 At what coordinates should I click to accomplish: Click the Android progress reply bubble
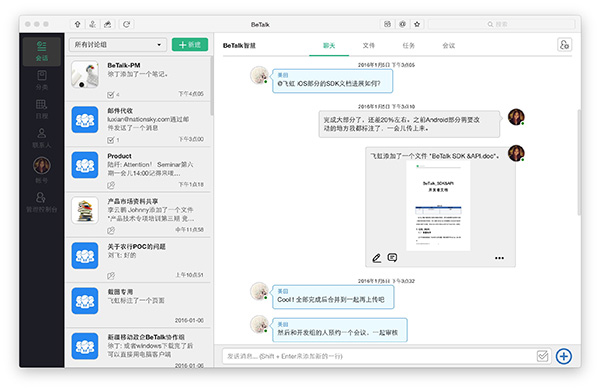click(x=409, y=124)
